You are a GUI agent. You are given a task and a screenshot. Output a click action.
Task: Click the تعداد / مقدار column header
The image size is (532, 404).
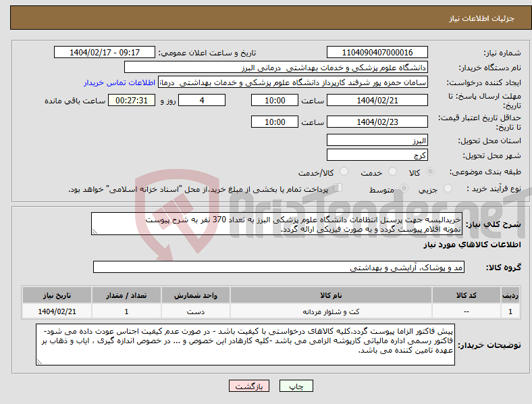point(126,295)
